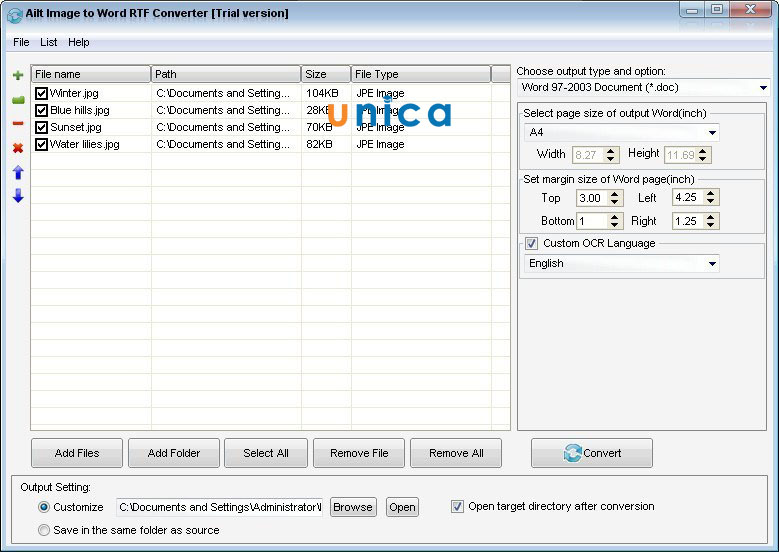This screenshot has width=779, height=552.
Task: Click the output directory path field
Action: [x=220, y=507]
